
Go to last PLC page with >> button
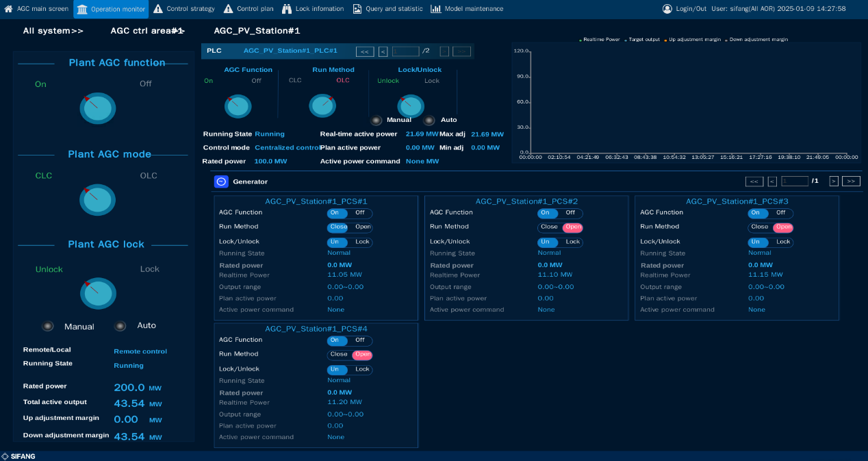tap(462, 51)
